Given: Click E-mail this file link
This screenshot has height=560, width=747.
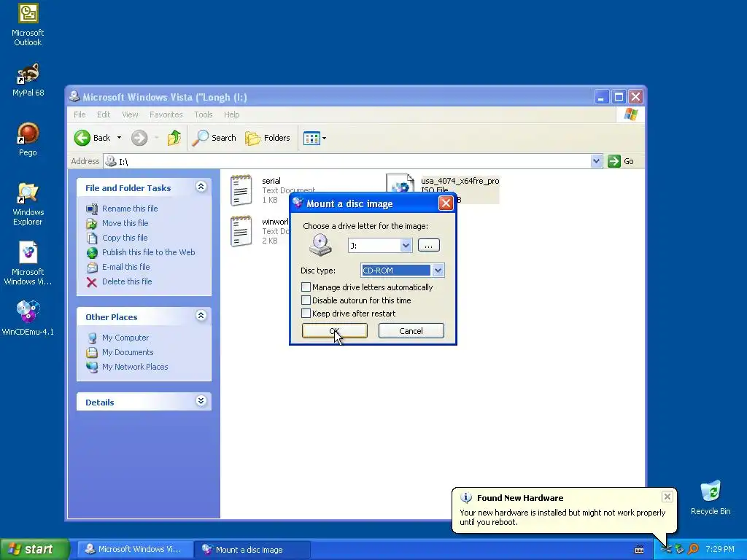Looking at the screenshot, I should [126, 267].
